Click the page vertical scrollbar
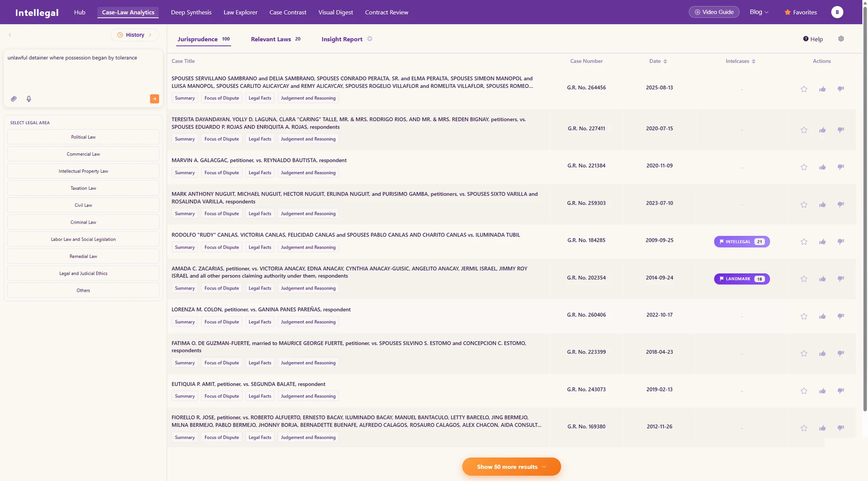This screenshot has width=868, height=481. (865, 208)
